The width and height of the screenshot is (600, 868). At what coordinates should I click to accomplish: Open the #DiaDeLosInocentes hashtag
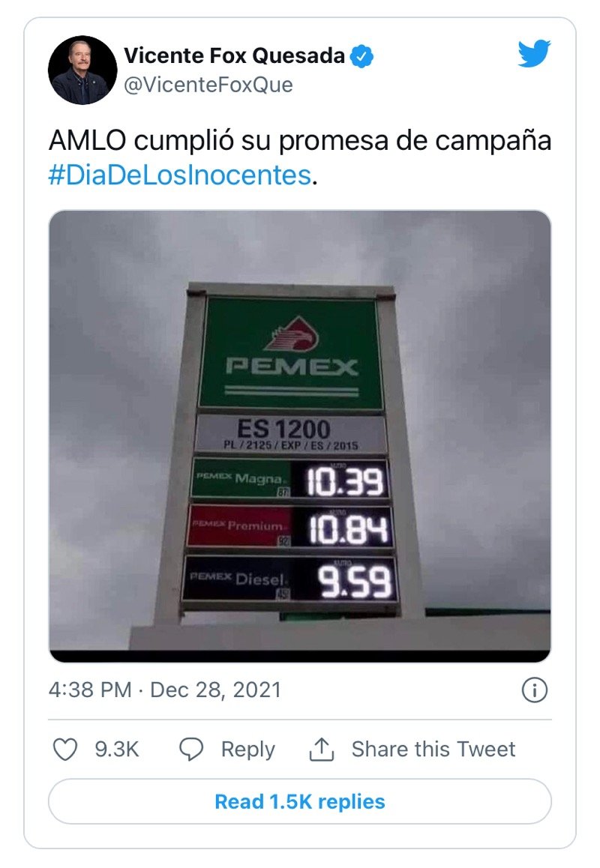point(180,175)
